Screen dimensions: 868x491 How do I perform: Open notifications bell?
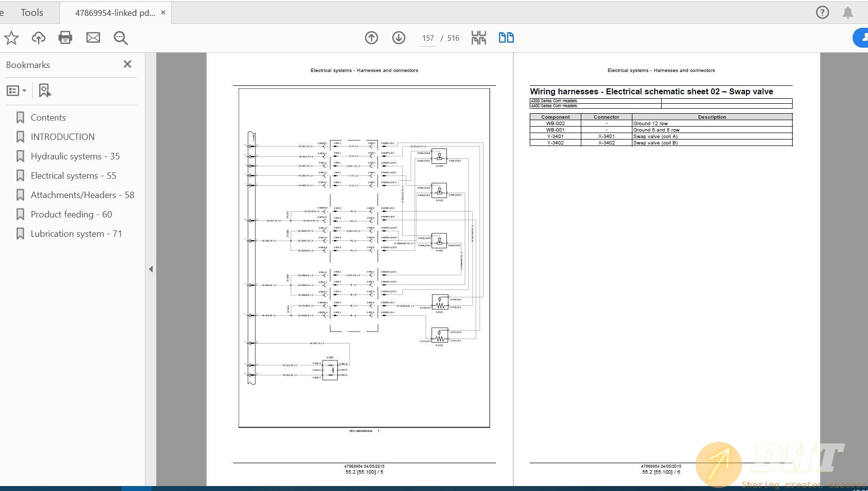pyautogui.click(x=848, y=13)
